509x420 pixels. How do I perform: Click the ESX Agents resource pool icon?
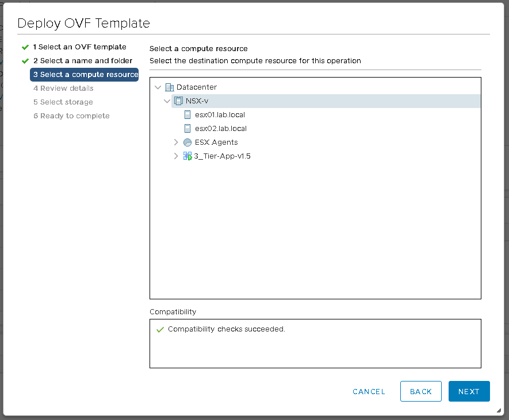(x=187, y=142)
